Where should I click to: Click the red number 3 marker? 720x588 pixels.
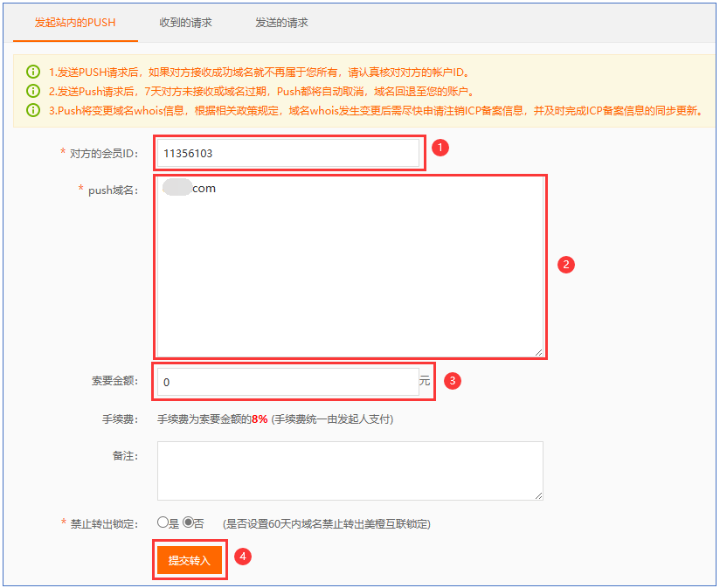[453, 381]
